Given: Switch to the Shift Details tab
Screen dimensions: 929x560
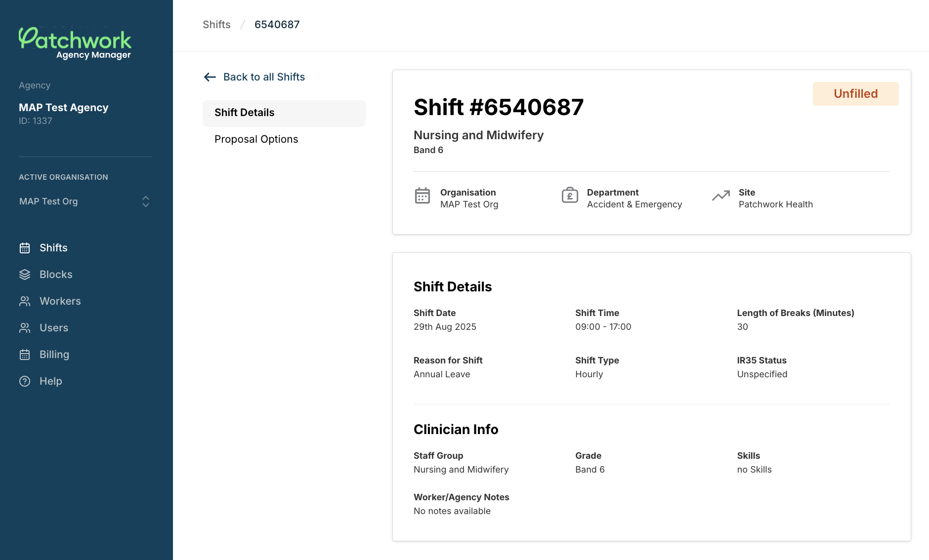Looking at the screenshot, I should 244,113.
